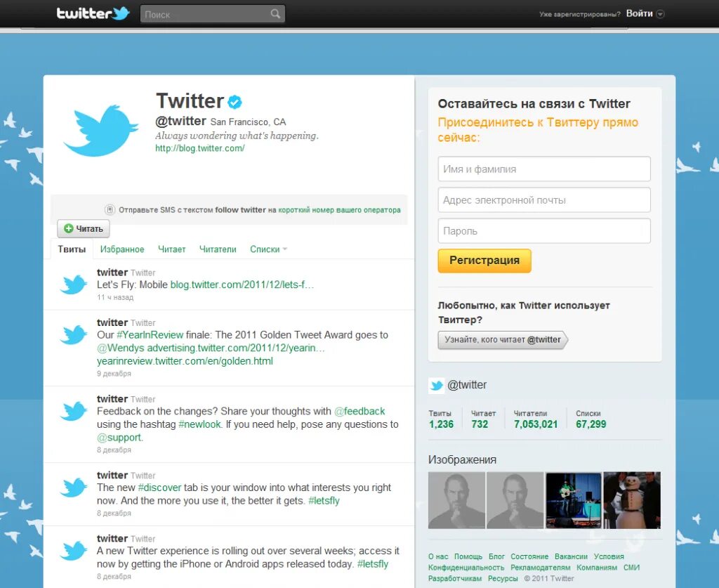Click bird avatar of new Twitter experience tweet
The image size is (719, 588).
click(73, 550)
